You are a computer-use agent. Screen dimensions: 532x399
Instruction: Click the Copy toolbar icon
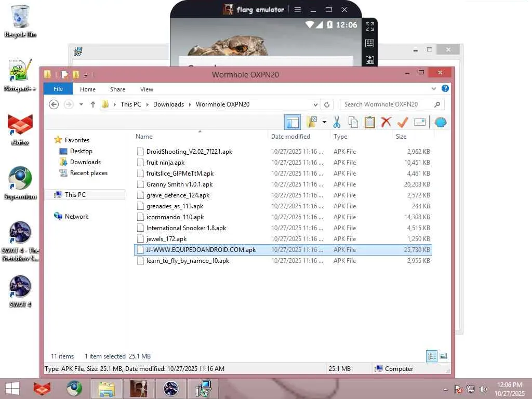point(353,122)
